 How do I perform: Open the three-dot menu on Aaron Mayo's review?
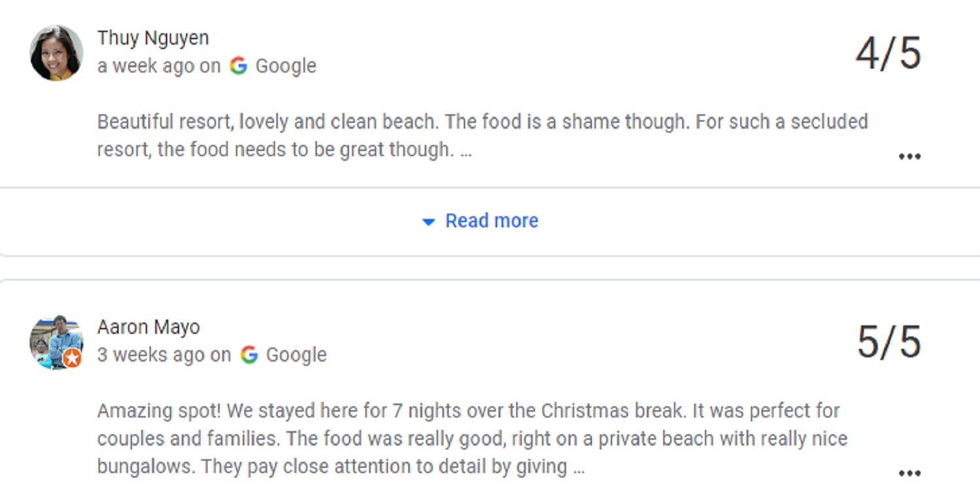(x=909, y=472)
